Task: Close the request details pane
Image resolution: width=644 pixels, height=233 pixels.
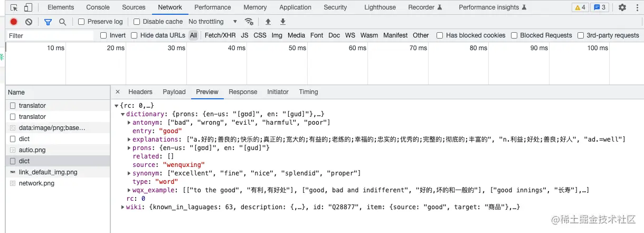Action: point(118,92)
